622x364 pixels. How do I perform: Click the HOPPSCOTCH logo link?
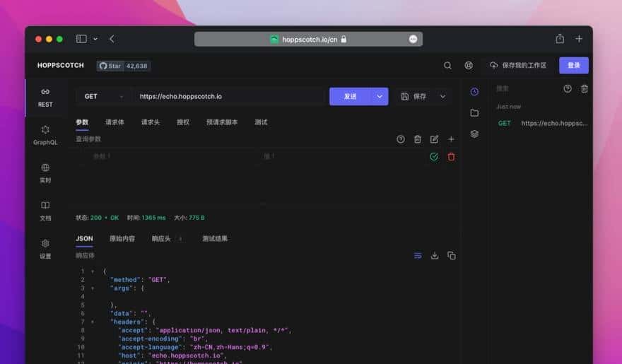pyautogui.click(x=61, y=66)
